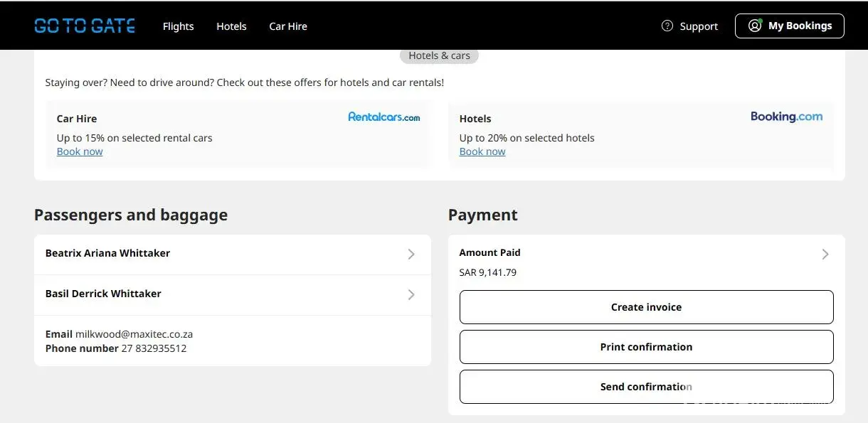Expand the Amount Paid details chevron
868x423 pixels.
825,254
